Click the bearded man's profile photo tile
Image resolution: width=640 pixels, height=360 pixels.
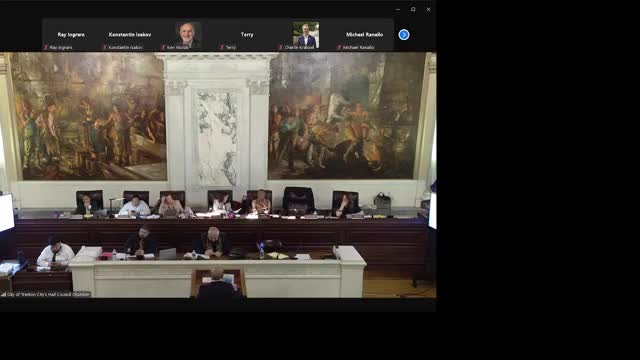click(188, 35)
